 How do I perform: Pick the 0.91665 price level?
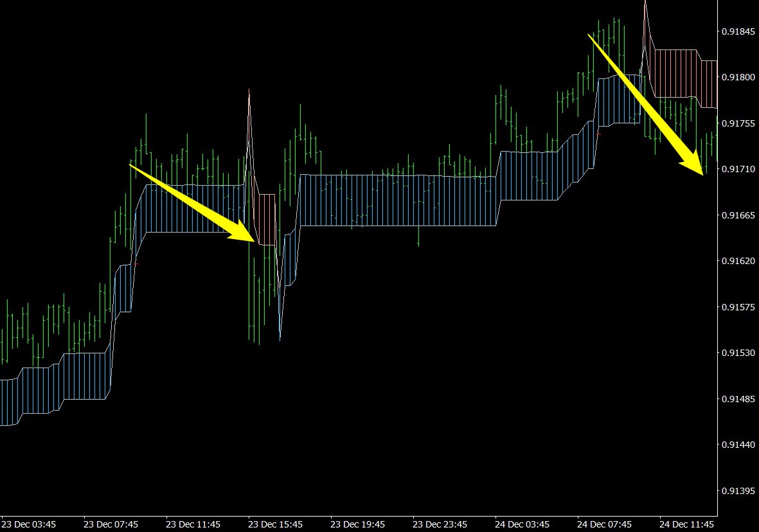(738, 215)
